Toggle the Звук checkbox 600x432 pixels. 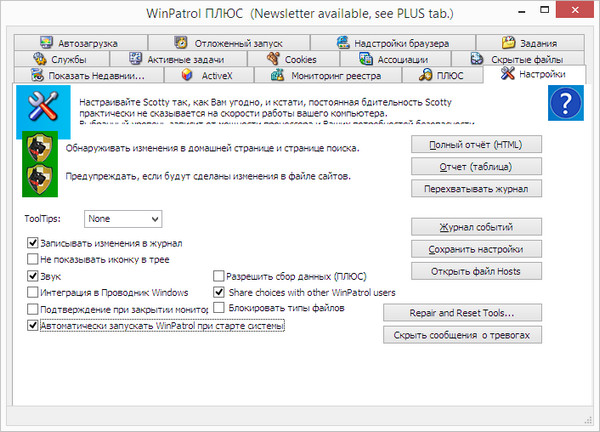pos(33,276)
